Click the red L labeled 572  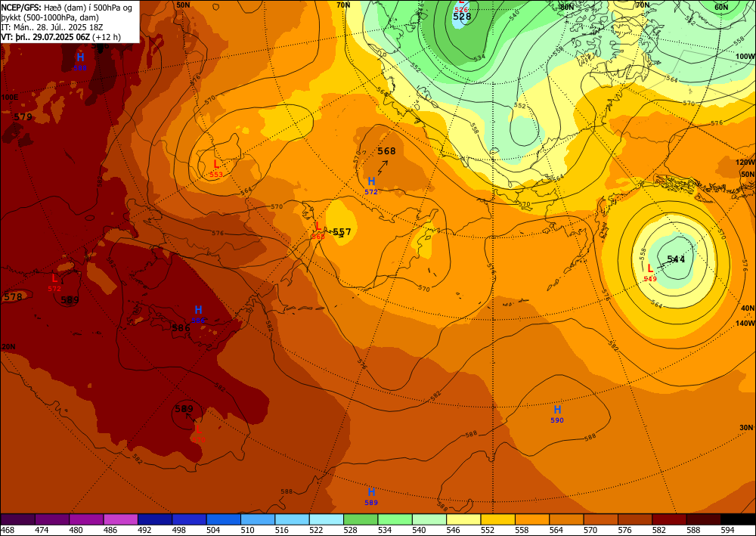54,279
